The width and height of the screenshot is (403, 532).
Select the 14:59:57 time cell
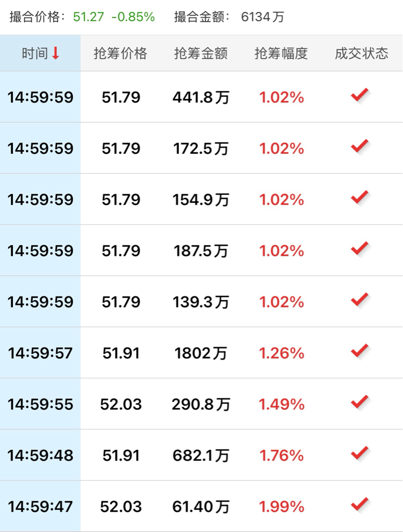pos(41,353)
